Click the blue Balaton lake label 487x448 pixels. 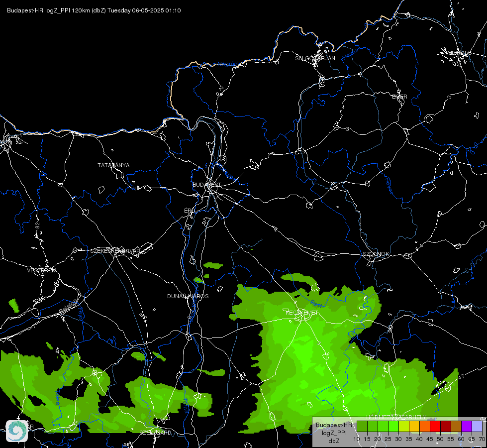[67, 306]
